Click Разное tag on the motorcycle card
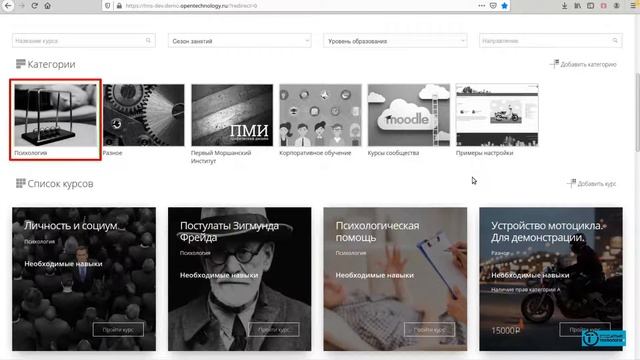 [x=500, y=253]
